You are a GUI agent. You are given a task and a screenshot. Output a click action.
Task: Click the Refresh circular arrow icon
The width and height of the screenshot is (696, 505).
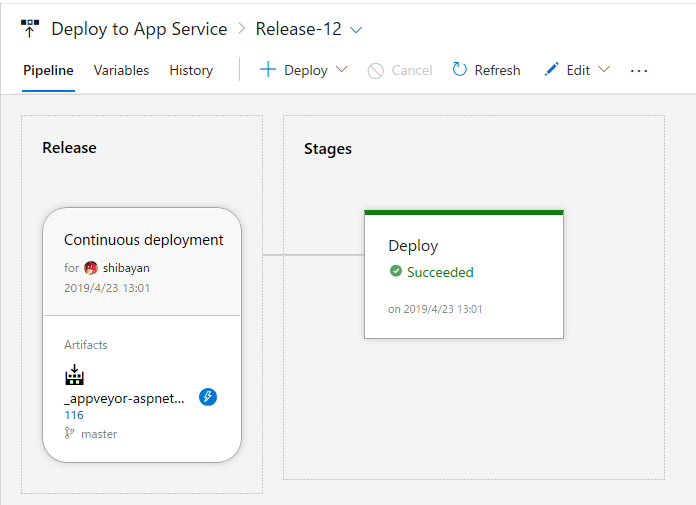[x=460, y=70]
